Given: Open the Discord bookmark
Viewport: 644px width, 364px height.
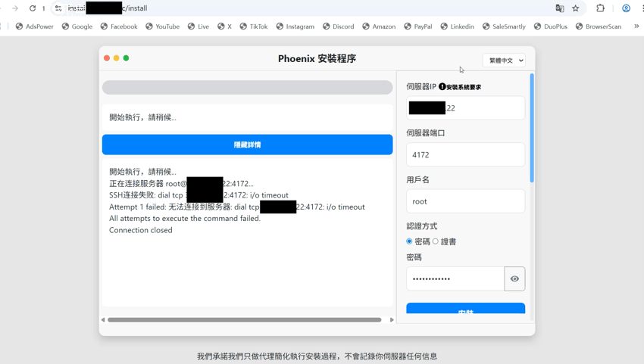Looking at the screenshot, I should click(339, 26).
